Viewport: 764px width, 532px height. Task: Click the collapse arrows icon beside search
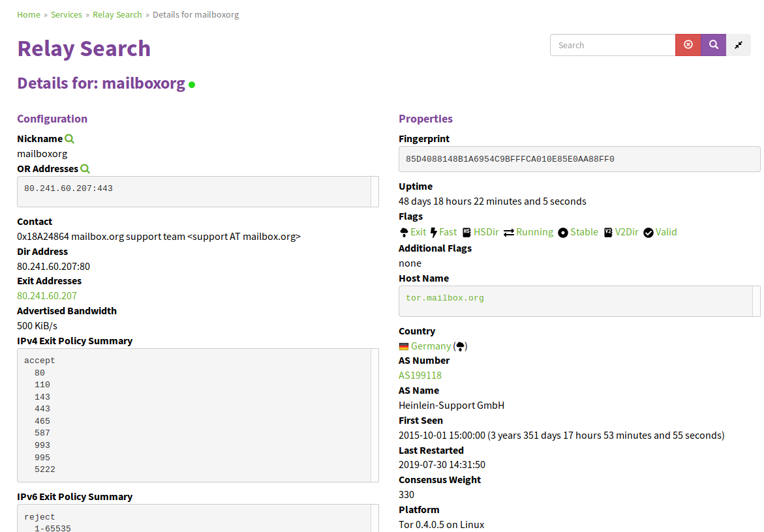pyautogui.click(x=739, y=45)
